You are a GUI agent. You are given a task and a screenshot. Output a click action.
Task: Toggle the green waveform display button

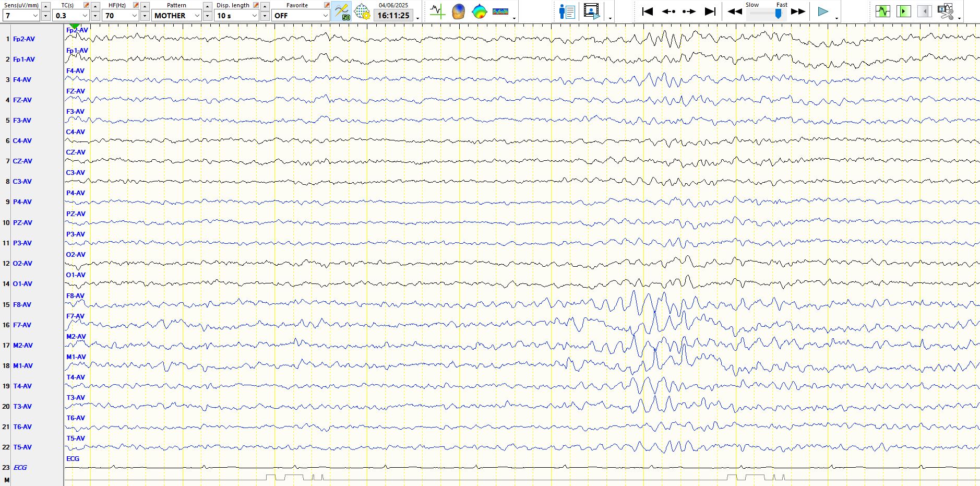(x=882, y=11)
